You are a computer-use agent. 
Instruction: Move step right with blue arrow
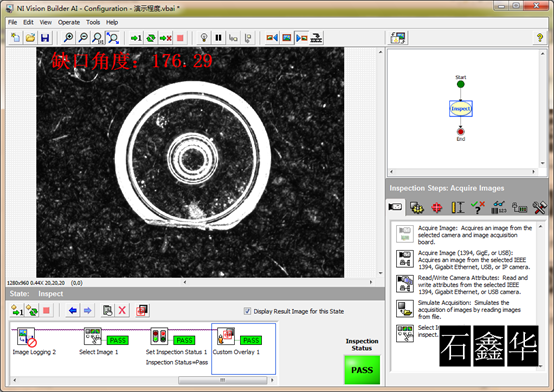pyautogui.click(x=88, y=311)
